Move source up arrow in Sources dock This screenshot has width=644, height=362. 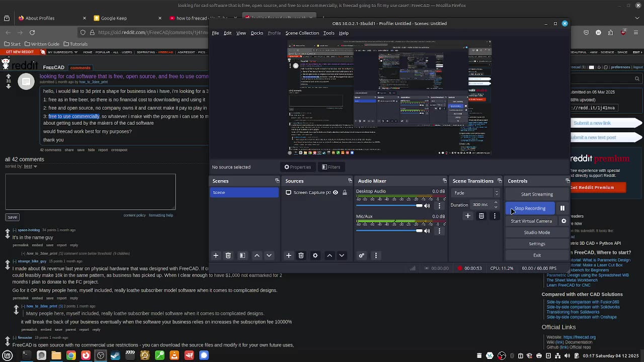point(330,255)
